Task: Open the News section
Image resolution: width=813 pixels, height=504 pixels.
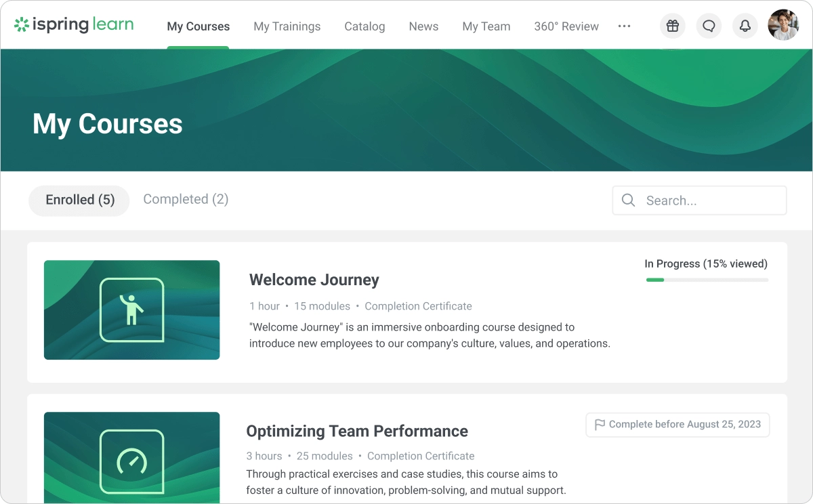Action: (x=423, y=26)
